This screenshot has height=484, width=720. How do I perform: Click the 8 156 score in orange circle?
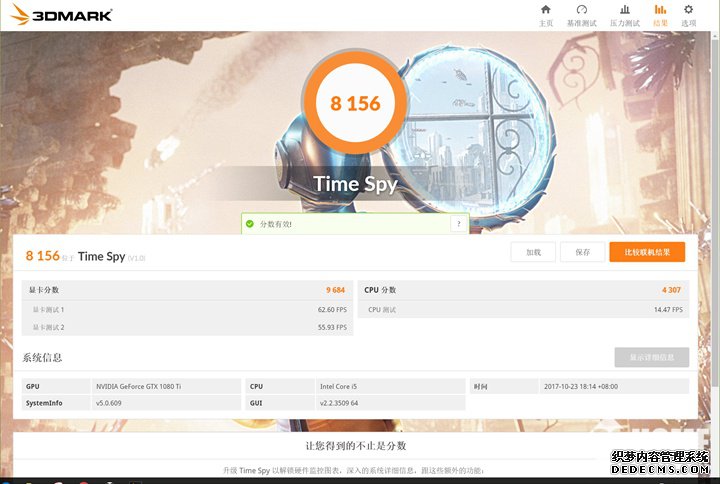click(355, 103)
